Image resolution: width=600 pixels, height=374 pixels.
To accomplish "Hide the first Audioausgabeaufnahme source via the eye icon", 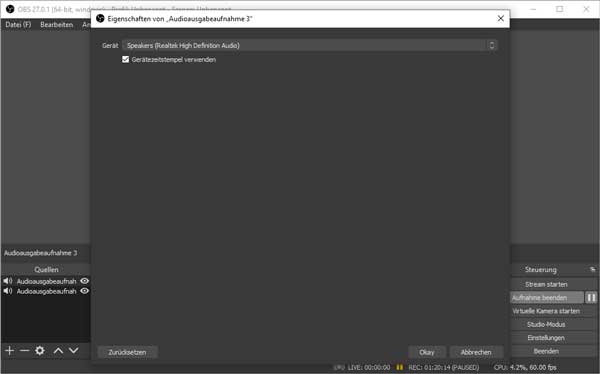I will tap(84, 281).
